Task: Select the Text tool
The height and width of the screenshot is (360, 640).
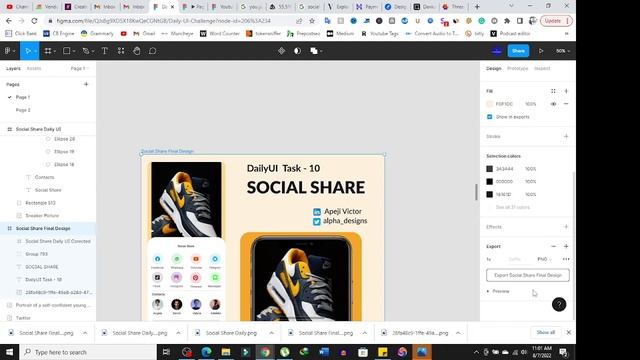Action: [x=104, y=51]
